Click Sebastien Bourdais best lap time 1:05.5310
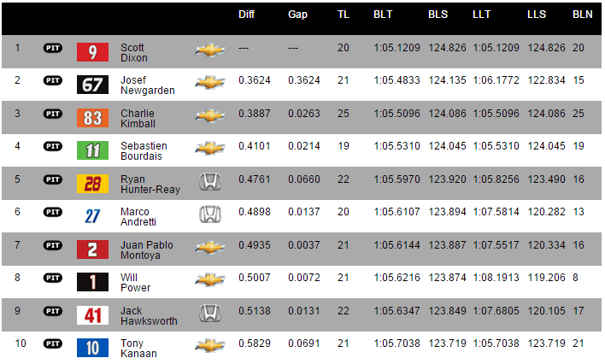 (x=396, y=146)
